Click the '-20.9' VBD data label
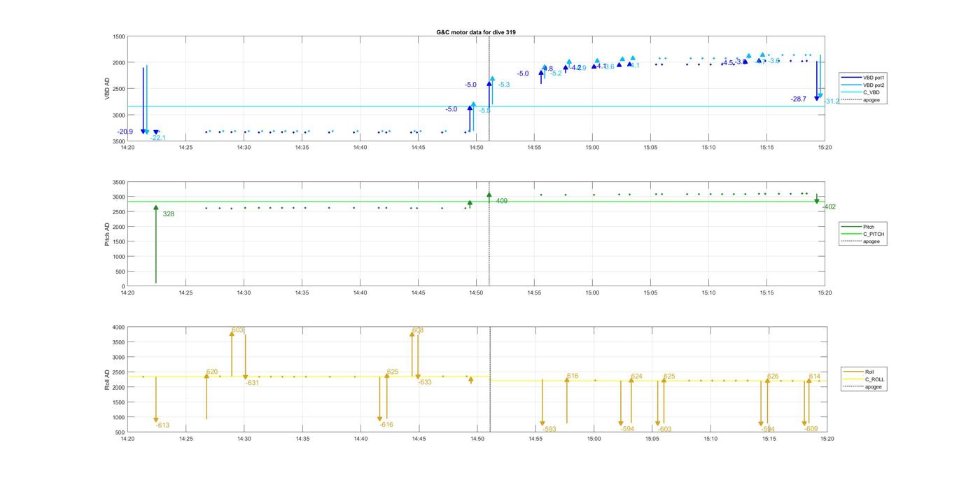980x485 pixels. click(125, 132)
